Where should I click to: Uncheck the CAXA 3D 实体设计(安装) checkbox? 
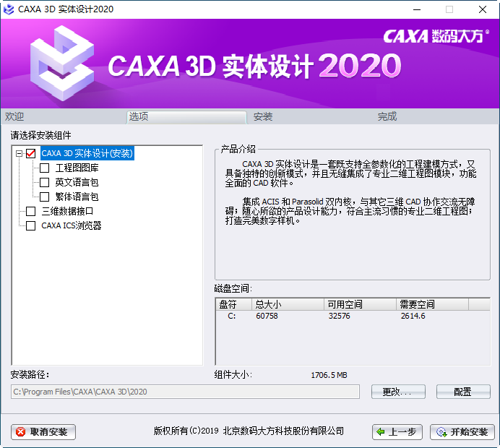coord(30,153)
